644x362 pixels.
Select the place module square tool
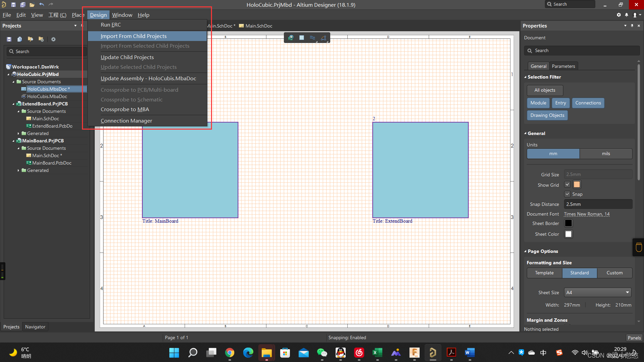[x=302, y=38]
